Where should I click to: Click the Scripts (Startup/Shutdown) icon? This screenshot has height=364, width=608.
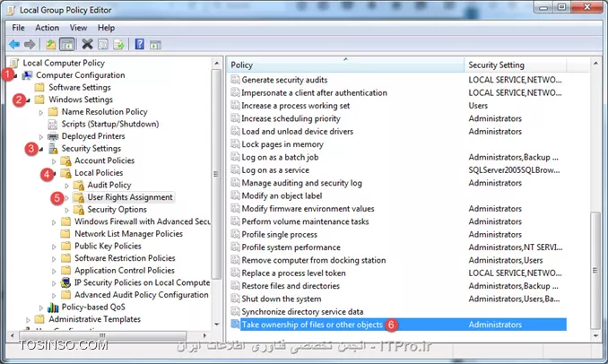tap(53, 124)
